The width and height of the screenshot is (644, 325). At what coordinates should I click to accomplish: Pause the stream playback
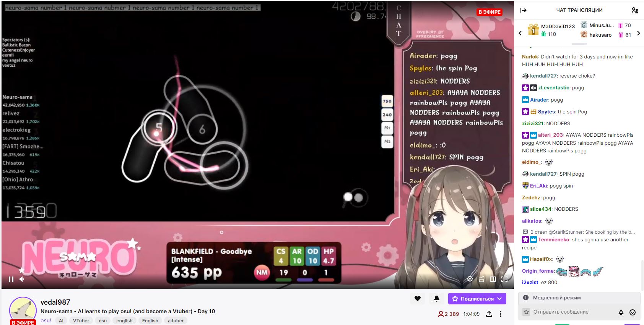pos(11,279)
